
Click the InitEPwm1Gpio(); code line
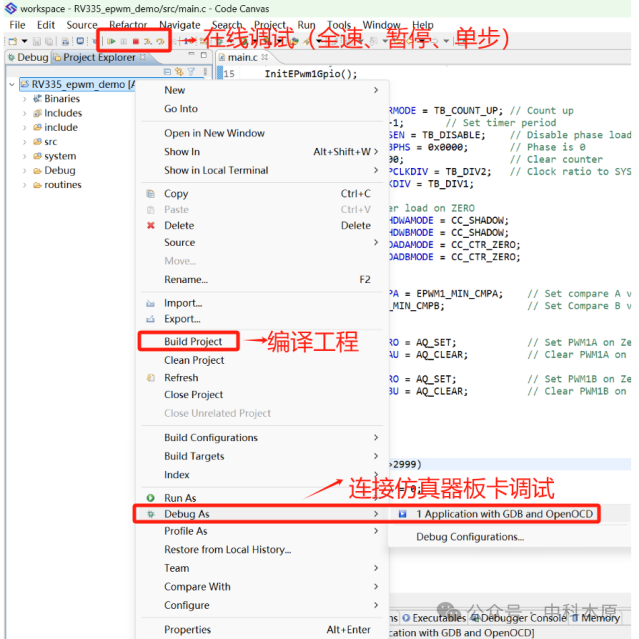(311, 74)
